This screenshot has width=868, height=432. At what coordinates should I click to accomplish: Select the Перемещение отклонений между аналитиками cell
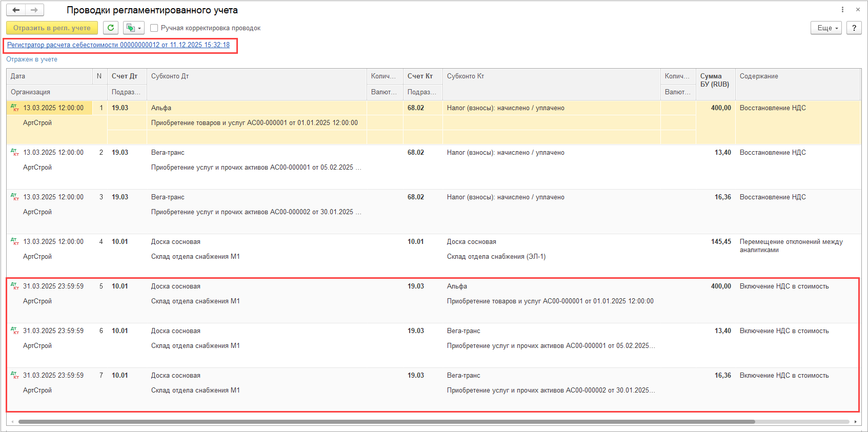click(x=791, y=246)
